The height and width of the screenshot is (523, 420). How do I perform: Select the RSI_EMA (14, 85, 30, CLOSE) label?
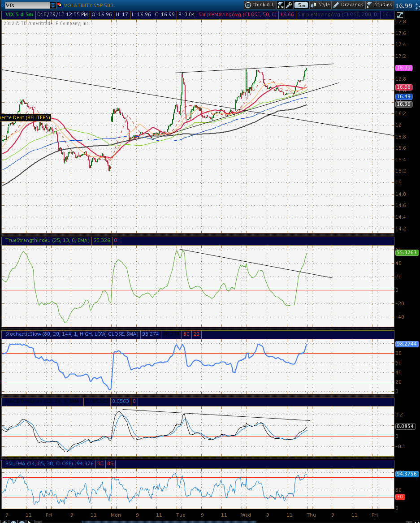point(39,463)
